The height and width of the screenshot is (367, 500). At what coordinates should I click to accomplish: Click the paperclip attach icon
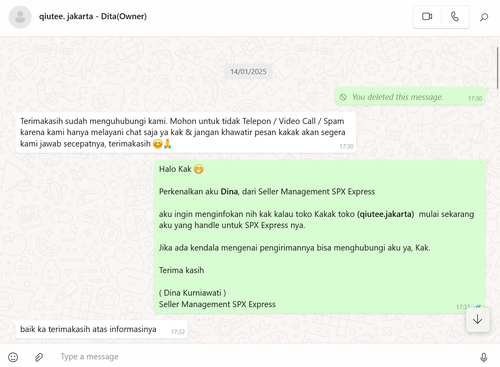pos(39,357)
